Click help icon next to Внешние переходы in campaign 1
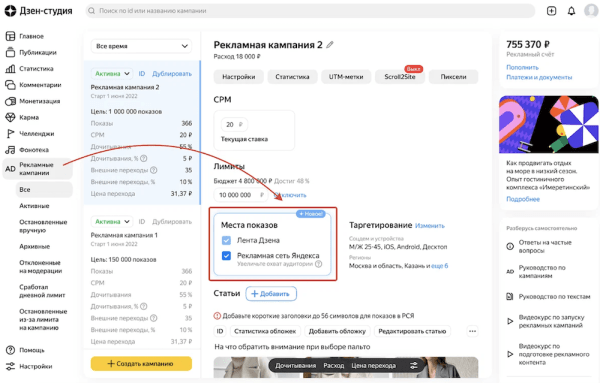Image resolution: width=600 pixels, height=383 pixels. (153, 318)
